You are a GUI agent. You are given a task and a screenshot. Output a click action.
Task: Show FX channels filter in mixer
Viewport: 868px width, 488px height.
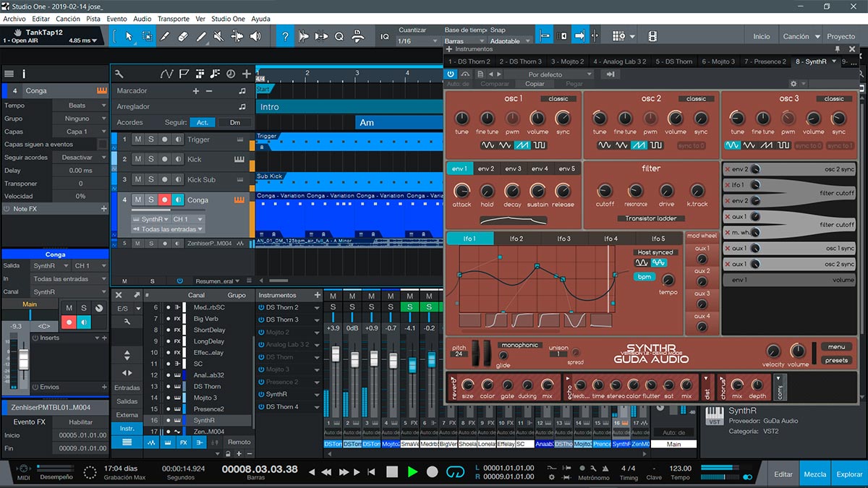(184, 442)
